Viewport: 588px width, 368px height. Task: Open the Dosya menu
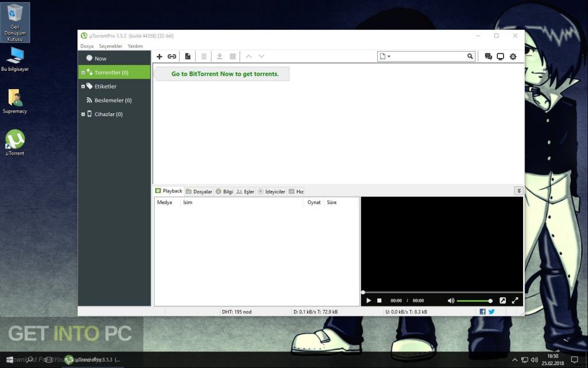tap(87, 46)
